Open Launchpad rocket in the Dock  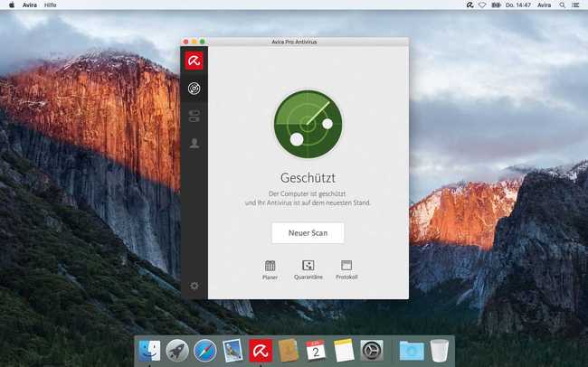click(177, 351)
